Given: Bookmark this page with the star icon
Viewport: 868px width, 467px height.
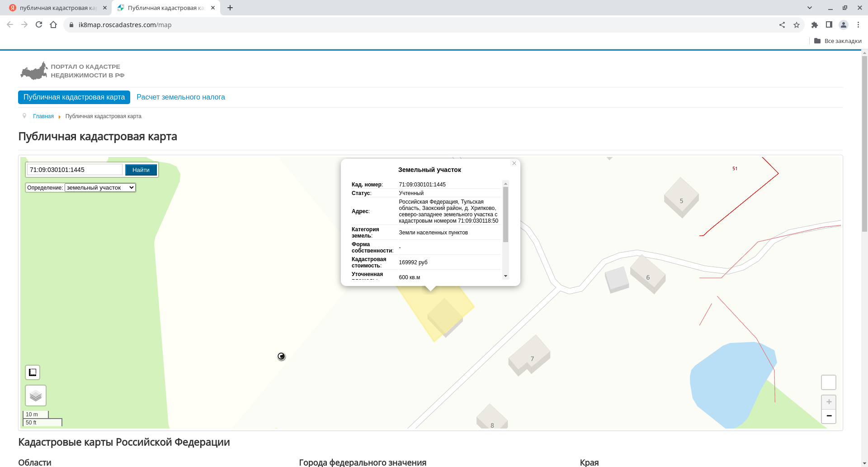Looking at the screenshot, I should coord(797,25).
